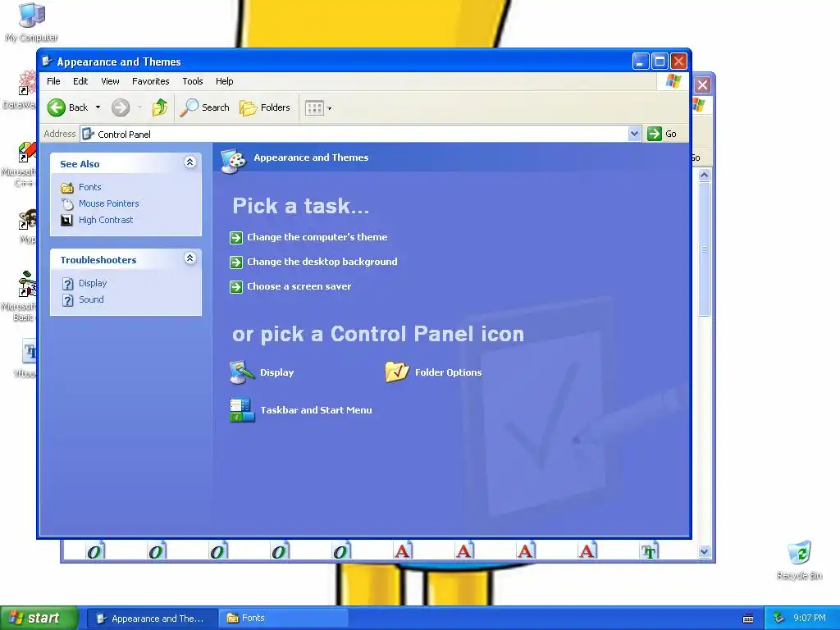Click the keyboard icon in system tray
The width and height of the screenshot is (840, 630).
[x=748, y=619]
